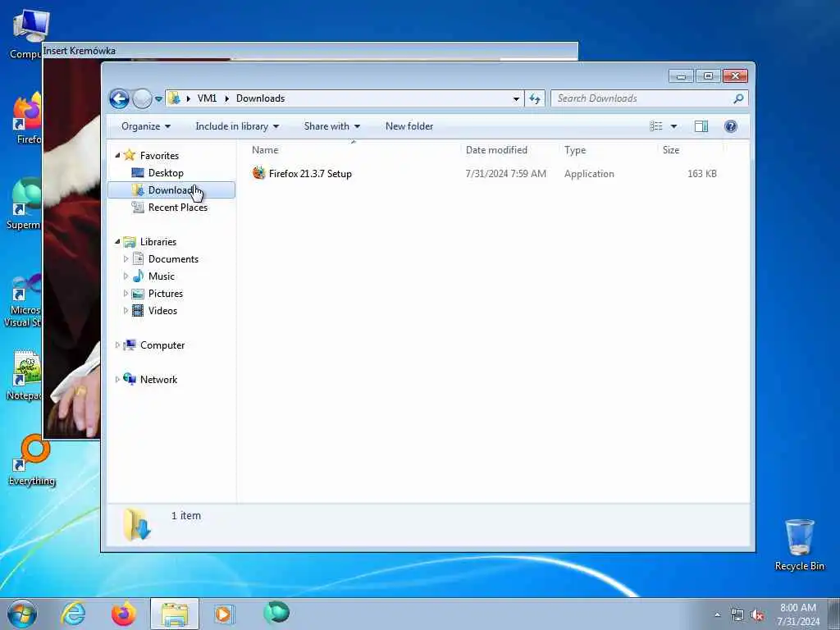Collapse the Libraries group
The height and width of the screenshot is (630, 840).
point(118,242)
